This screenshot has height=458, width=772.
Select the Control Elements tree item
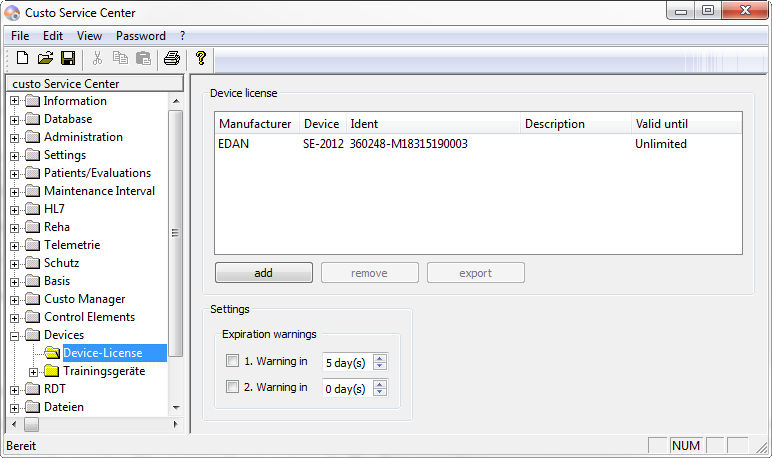coord(90,317)
